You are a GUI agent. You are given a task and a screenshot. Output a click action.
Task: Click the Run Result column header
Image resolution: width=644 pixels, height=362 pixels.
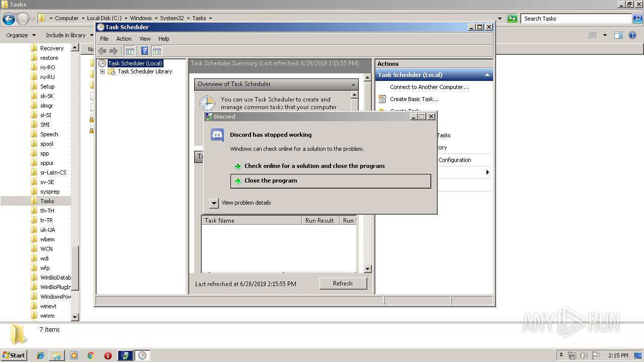(x=319, y=220)
